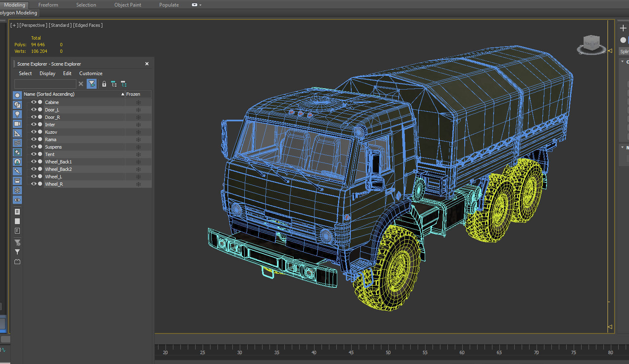This screenshot has width=629, height=364.
Task: Open the Create plus tab in command panel
Action: pos(623,28)
